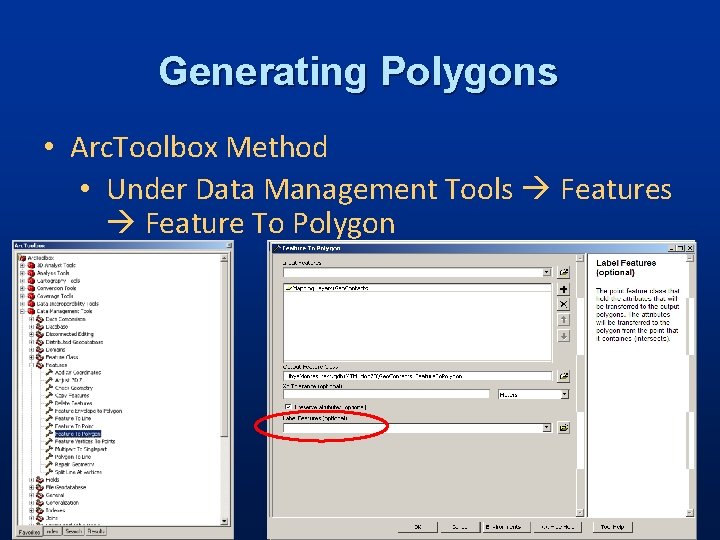
Task: Click the X icon to remove input
Action: [x=563, y=304]
